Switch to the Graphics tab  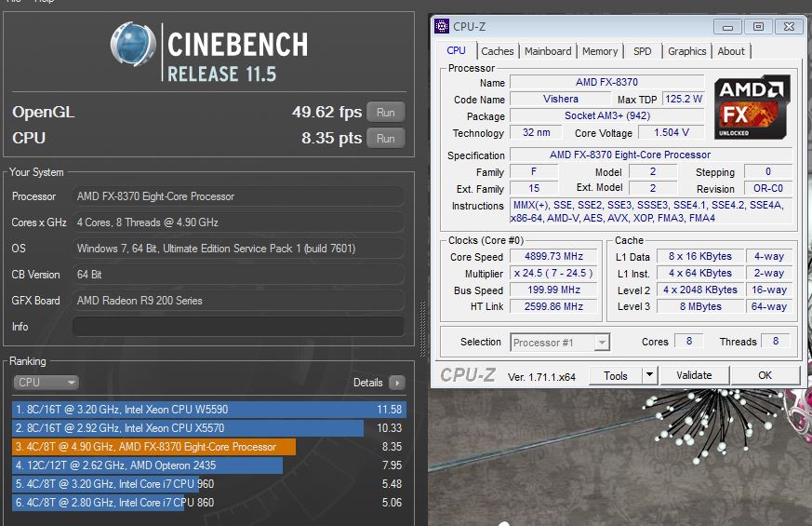[x=686, y=51]
